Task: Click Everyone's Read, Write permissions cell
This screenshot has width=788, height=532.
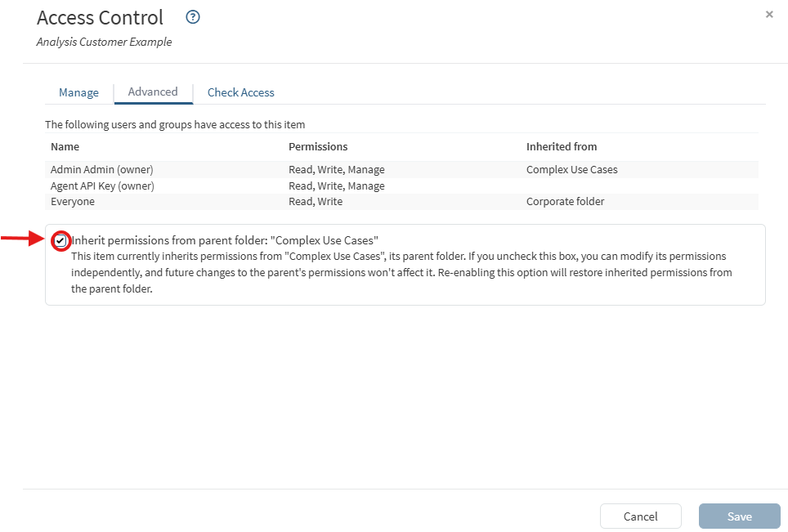Action: [x=316, y=201]
